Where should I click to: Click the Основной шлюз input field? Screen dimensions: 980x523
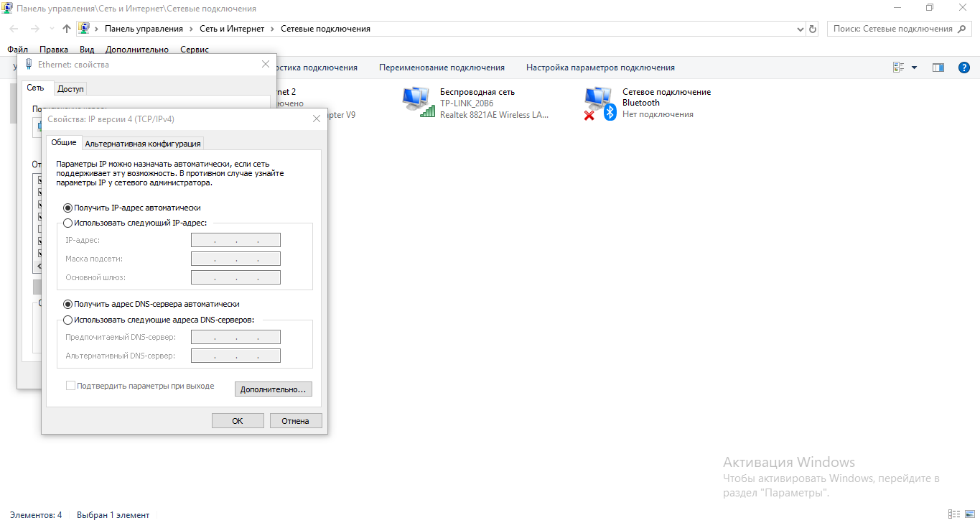coord(235,277)
